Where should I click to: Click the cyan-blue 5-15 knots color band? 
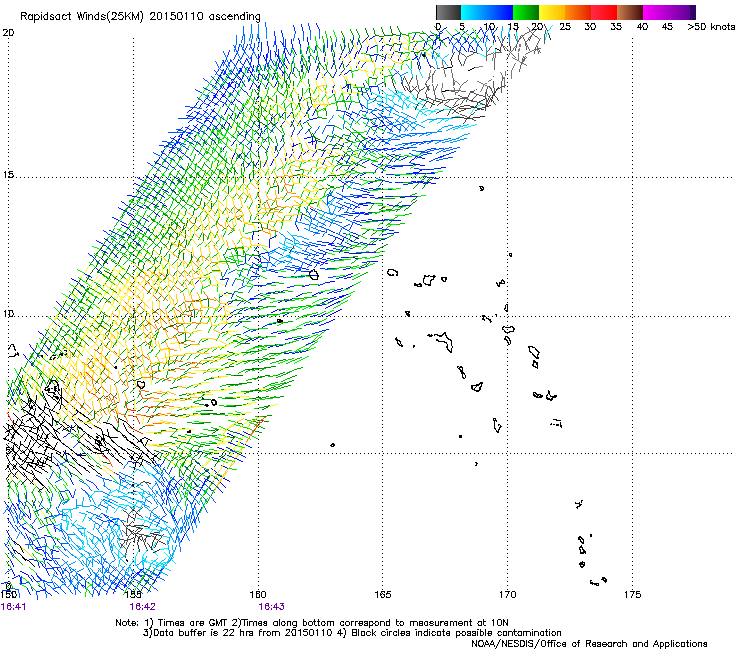(x=487, y=12)
